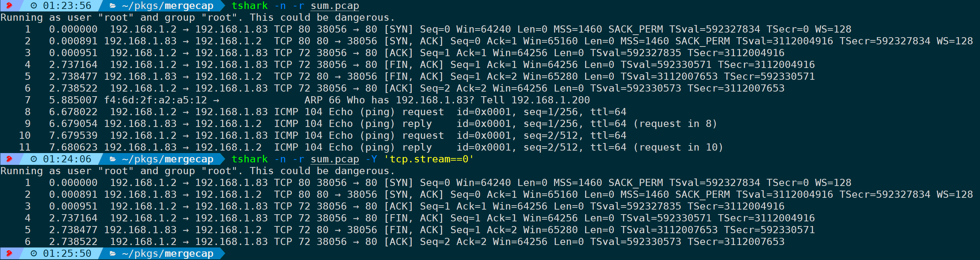Select ICMP reply line with request in 8
The width and height of the screenshot is (980, 260).
coord(358,124)
